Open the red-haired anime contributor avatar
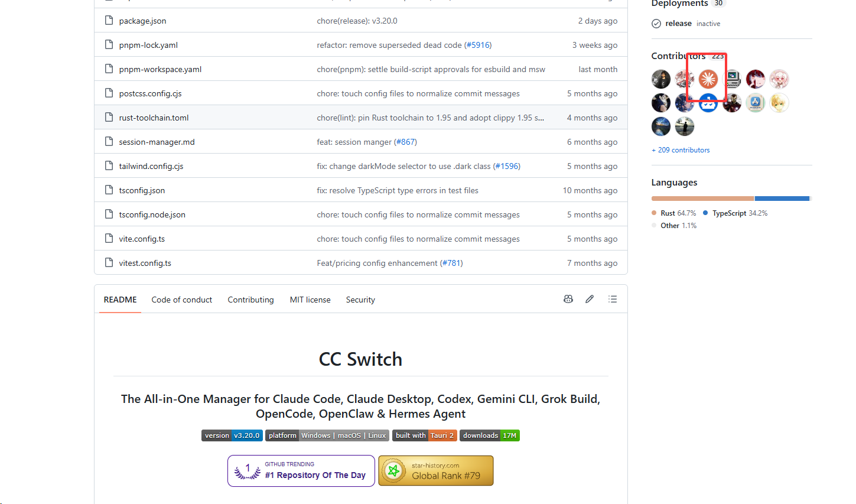This screenshot has width=856, height=504. pos(756,79)
